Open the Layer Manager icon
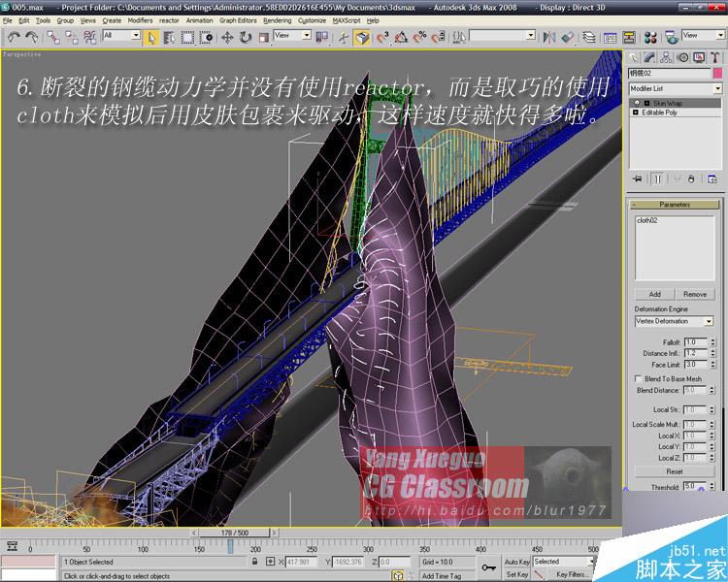The height and width of the screenshot is (582, 728). (x=589, y=38)
